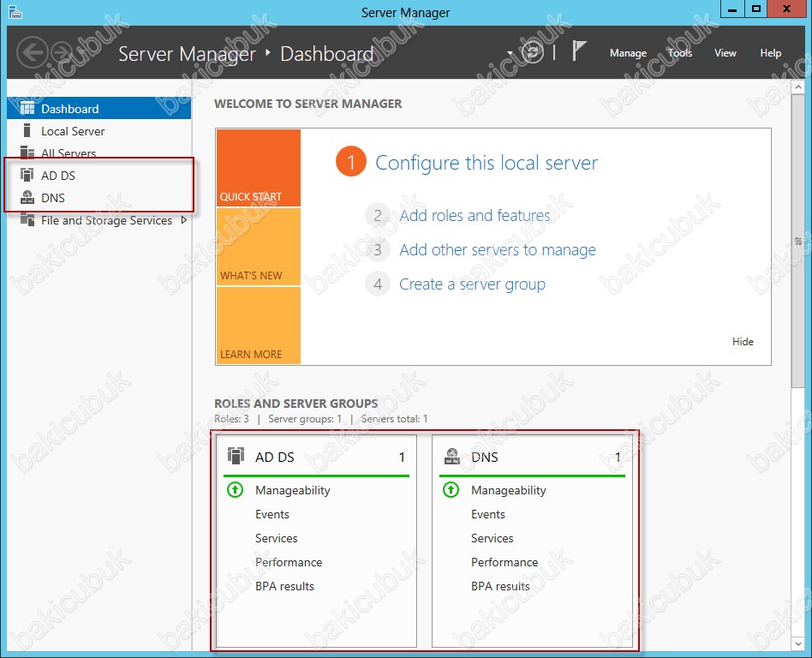Image resolution: width=812 pixels, height=658 pixels.
Task: Click the DNS icon in sidebar
Action: tap(27, 197)
